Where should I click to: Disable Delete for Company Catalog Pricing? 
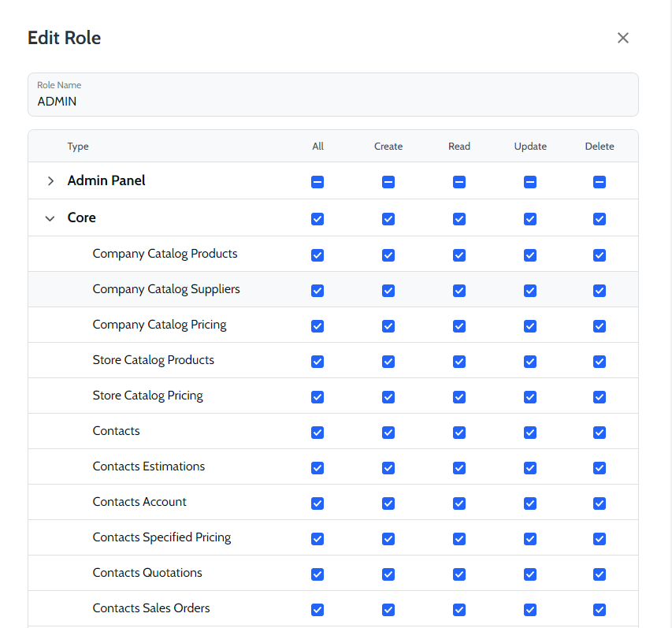[600, 326]
